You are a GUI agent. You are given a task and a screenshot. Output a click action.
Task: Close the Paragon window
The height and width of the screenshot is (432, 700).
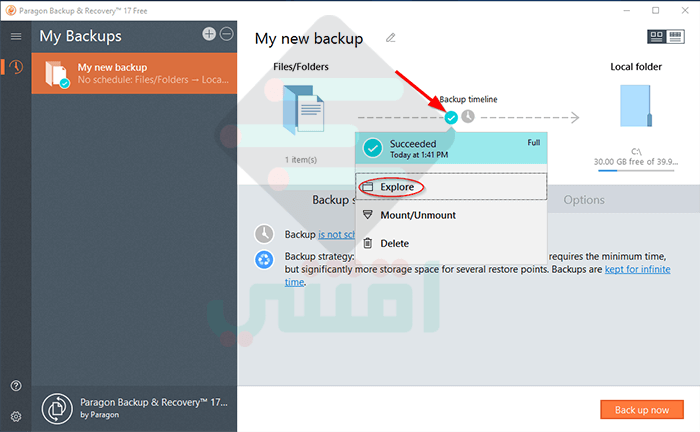coord(685,10)
